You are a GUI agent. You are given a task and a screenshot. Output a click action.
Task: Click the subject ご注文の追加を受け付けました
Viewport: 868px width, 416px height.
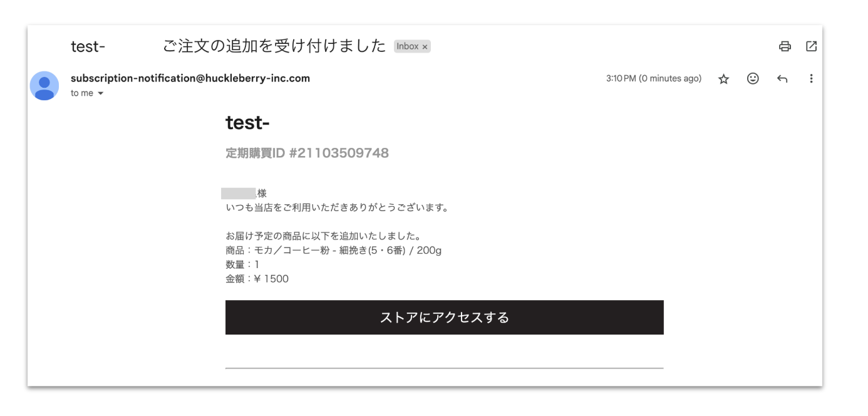(274, 47)
